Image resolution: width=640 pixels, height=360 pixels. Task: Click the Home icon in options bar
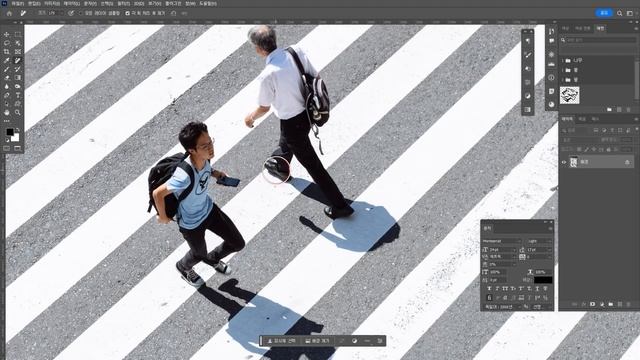coord(9,13)
